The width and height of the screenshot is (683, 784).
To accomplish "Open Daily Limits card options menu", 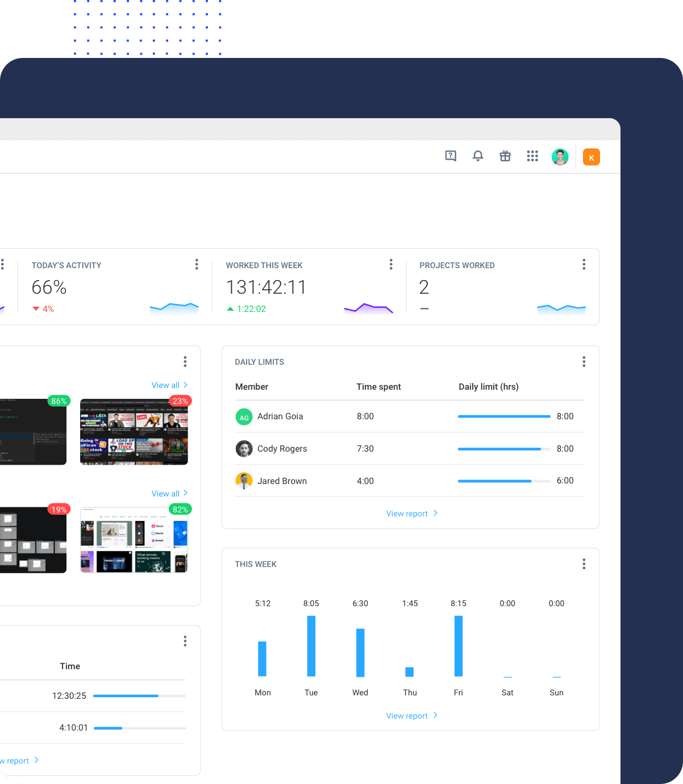I will [584, 362].
